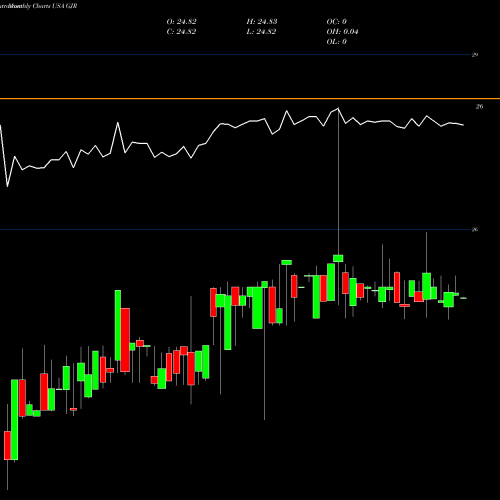Select the tallest green candle with long upper wick
Viewport: 500px width, 500px height.
point(338,258)
